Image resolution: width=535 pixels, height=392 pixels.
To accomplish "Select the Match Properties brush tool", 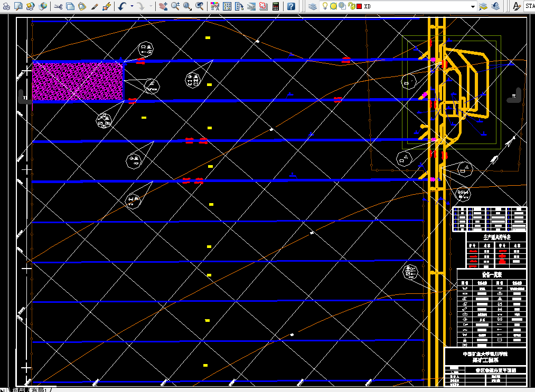I will pos(95,6).
